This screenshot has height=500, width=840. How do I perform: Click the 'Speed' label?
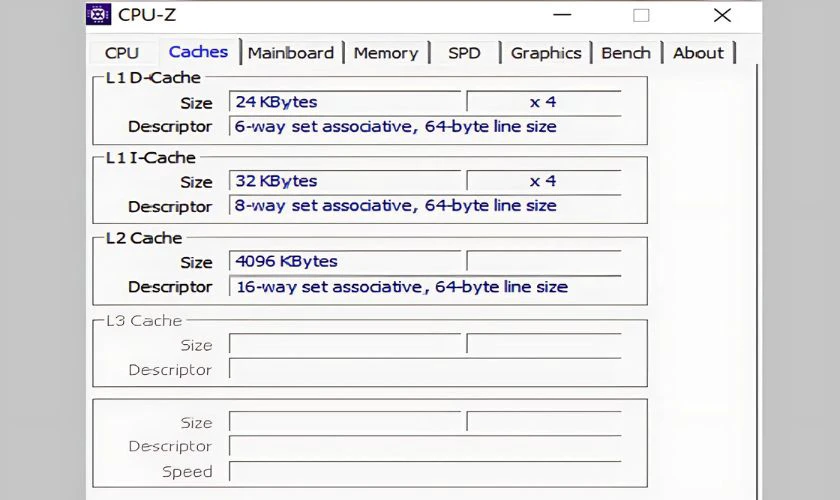[x=187, y=472]
